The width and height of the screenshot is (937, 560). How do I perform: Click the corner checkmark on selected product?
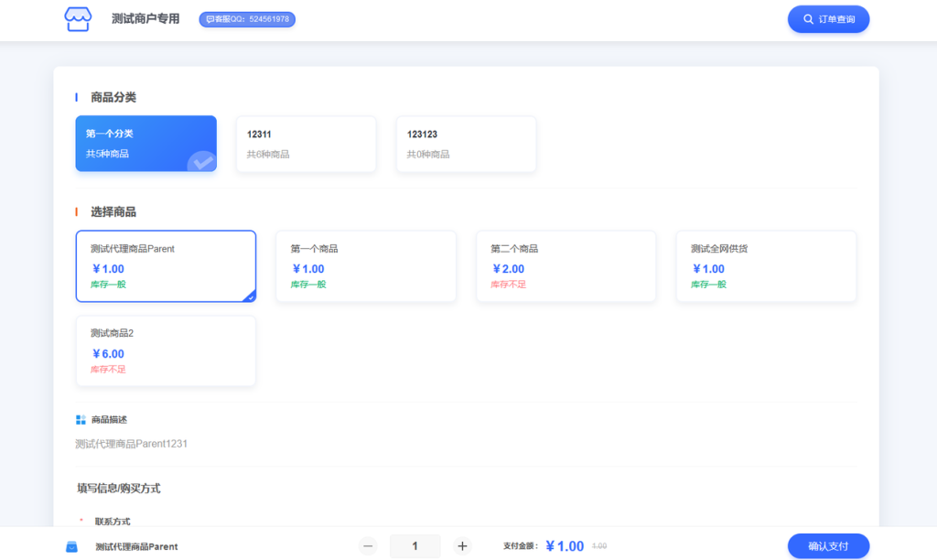[x=250, y=296]
